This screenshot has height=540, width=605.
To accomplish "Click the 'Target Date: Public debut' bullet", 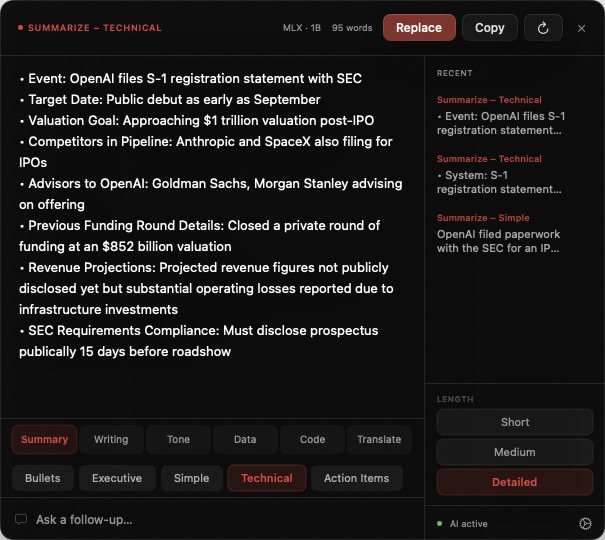I will (170, 100).
